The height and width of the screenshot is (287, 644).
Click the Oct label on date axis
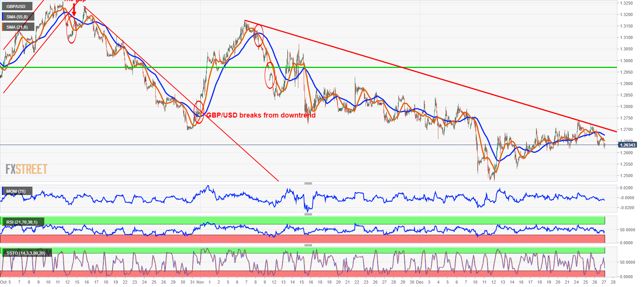coord(3,282)
